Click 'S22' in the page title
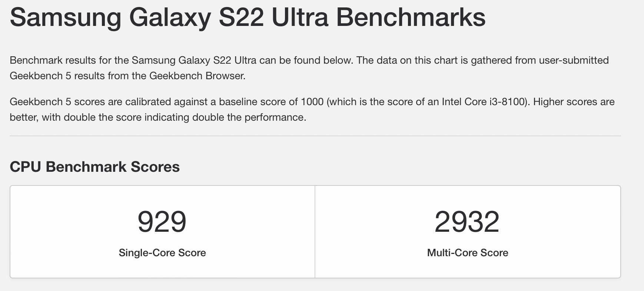This screenshot has width=644, height=291. [x=241, y=17]
